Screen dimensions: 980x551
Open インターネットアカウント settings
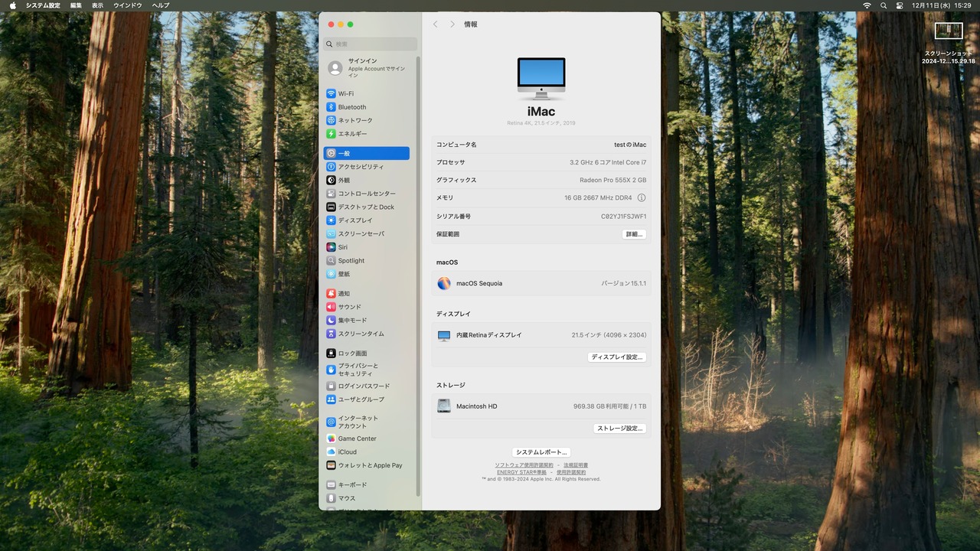click(x=367, y=422)
